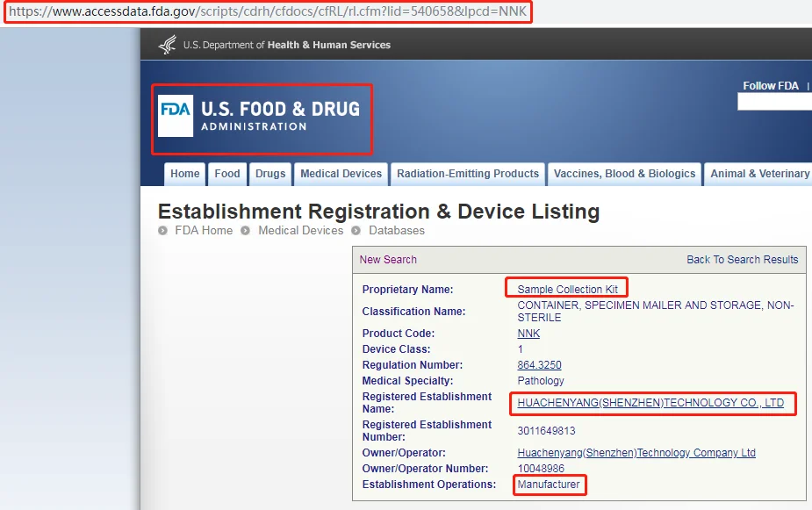Open the Databases breadcrumb link
The height and width of the screenshot is (510, 812).
[397, 230]
